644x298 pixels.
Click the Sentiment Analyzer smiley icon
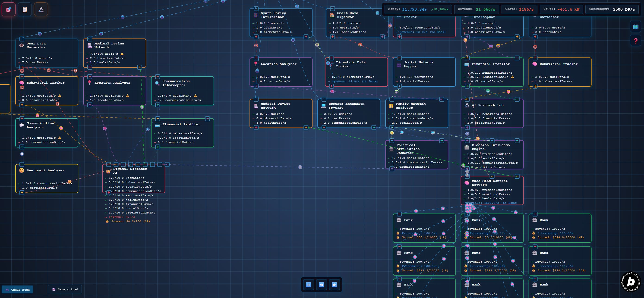[x=22, y=170]
